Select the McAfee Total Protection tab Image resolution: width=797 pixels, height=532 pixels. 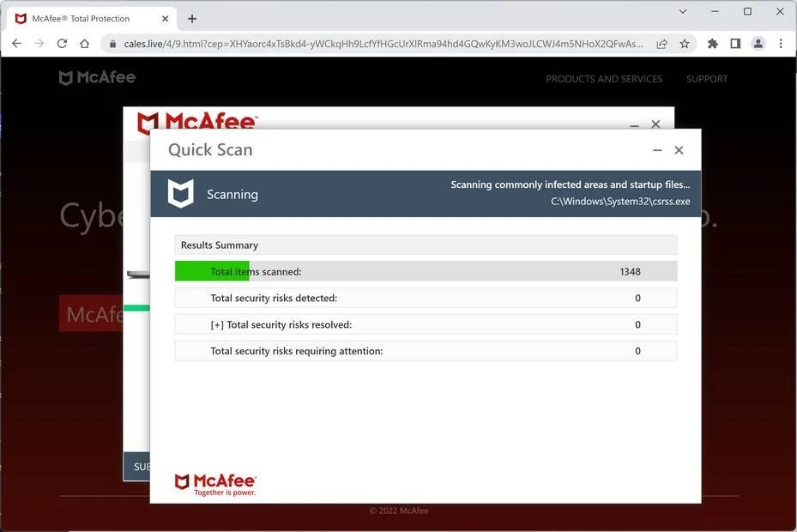[90, 19]
